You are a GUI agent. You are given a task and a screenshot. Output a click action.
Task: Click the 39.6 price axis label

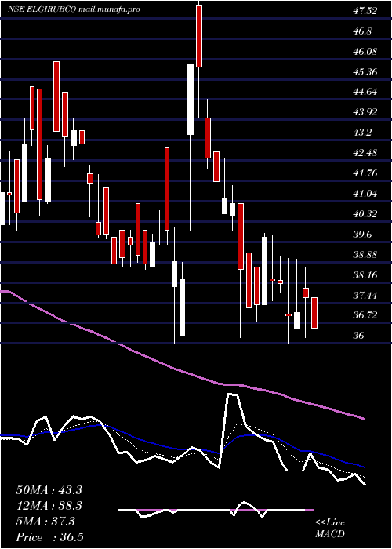362,235
